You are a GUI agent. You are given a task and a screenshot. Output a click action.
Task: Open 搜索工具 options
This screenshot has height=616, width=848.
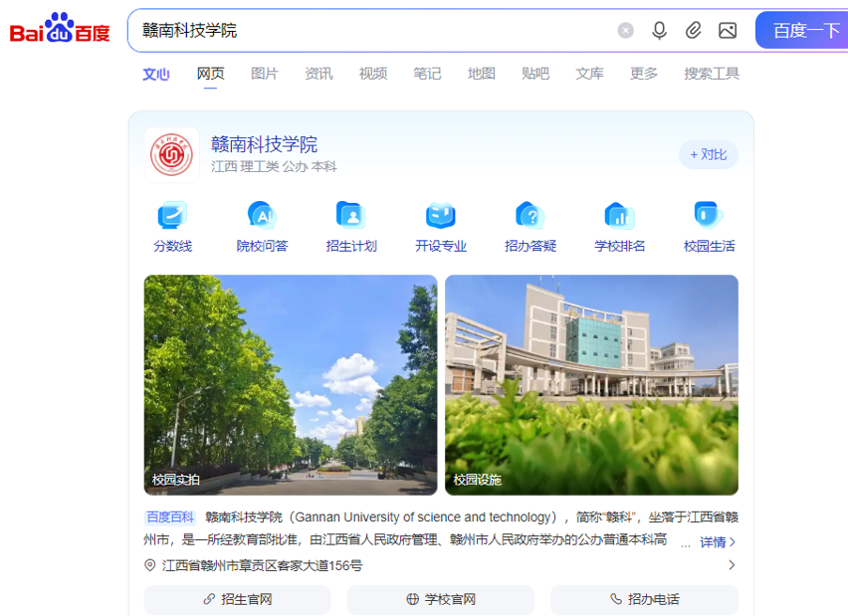pos(712,74)
